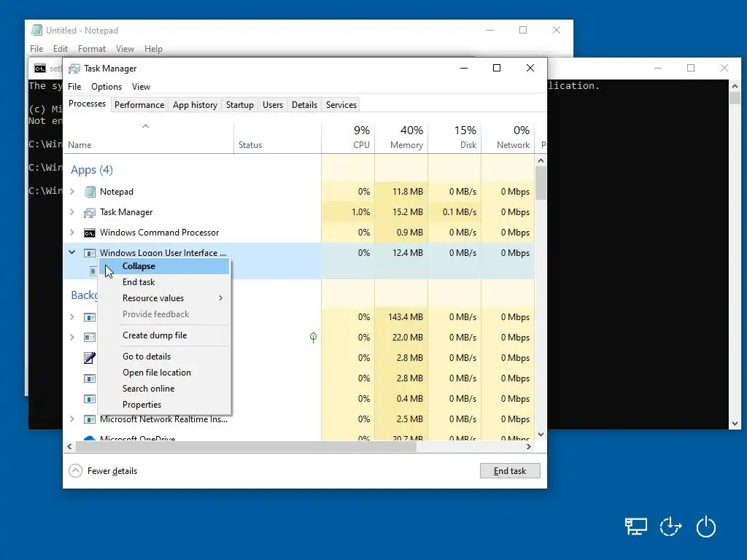Open Properties from context menu

point(164,404)
